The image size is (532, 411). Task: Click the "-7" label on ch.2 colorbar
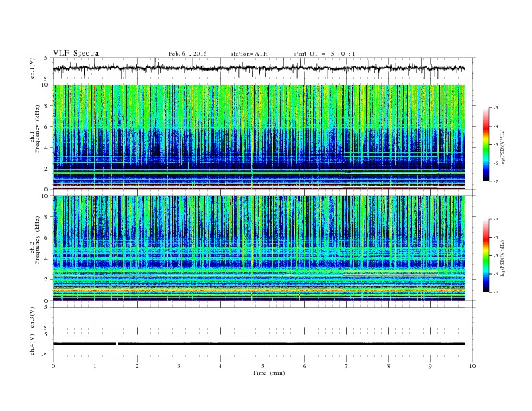495,292
